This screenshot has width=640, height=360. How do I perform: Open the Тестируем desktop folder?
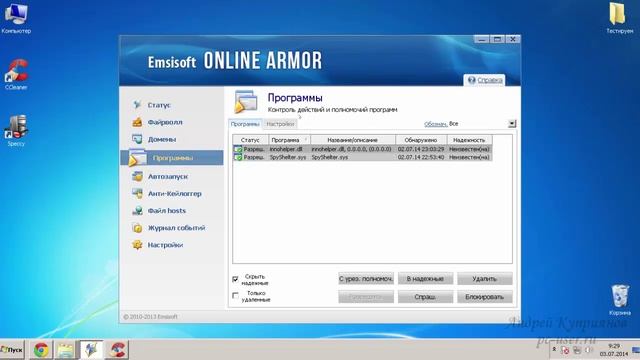619,18
